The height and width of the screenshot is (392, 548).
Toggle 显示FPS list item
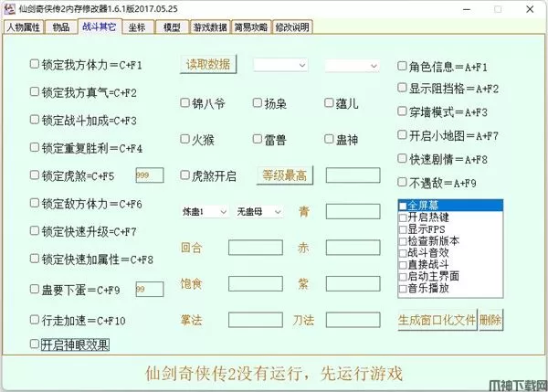point(403,229)
